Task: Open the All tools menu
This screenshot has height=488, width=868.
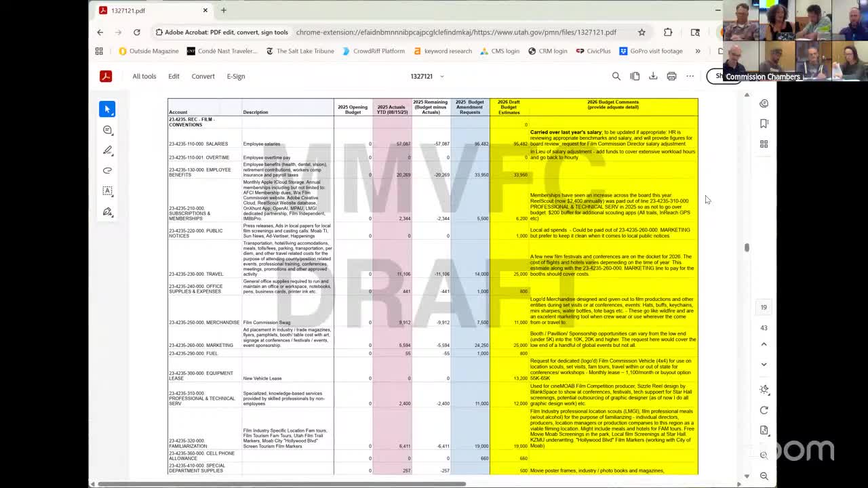Action: (x=144, y=77)
